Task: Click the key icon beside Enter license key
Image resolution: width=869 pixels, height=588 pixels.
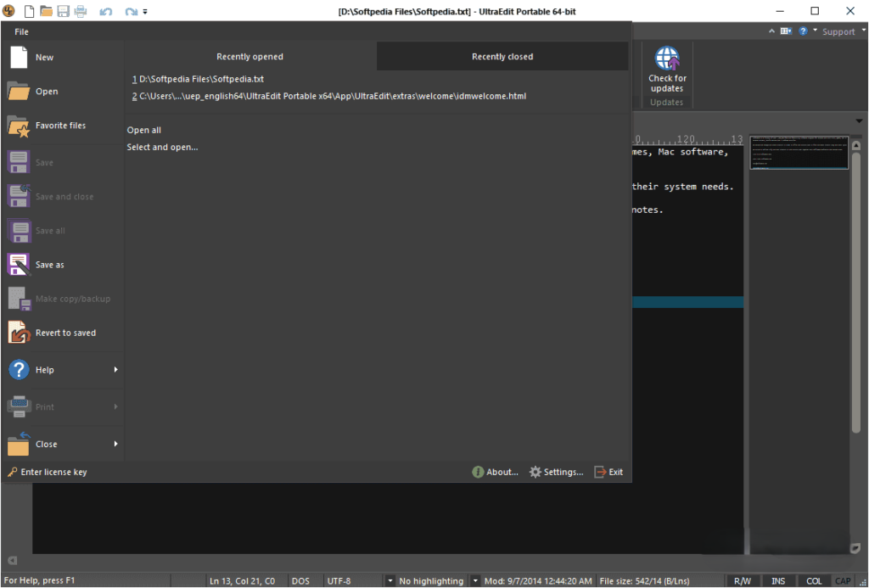Action: pos(12,472)
